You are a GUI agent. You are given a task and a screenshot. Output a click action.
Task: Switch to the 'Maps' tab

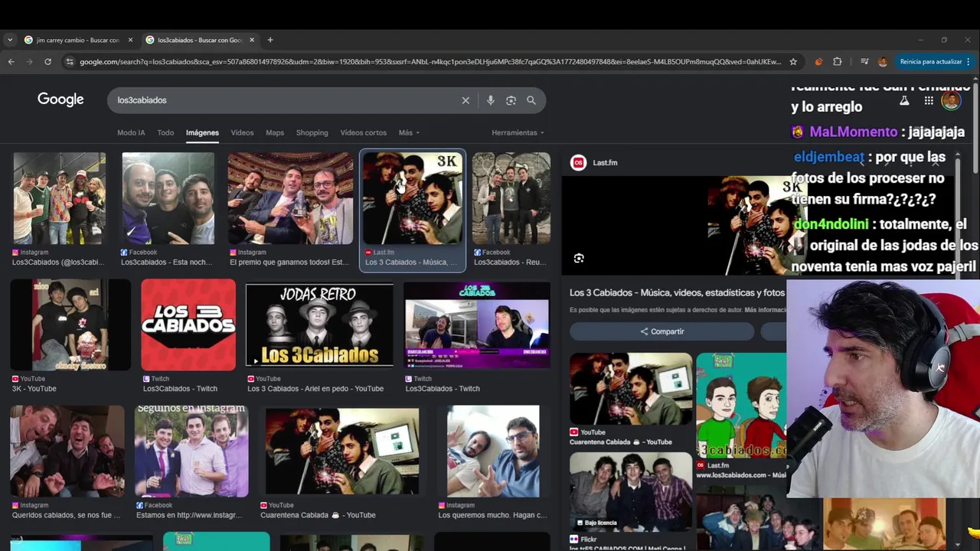tap(275, 132)
